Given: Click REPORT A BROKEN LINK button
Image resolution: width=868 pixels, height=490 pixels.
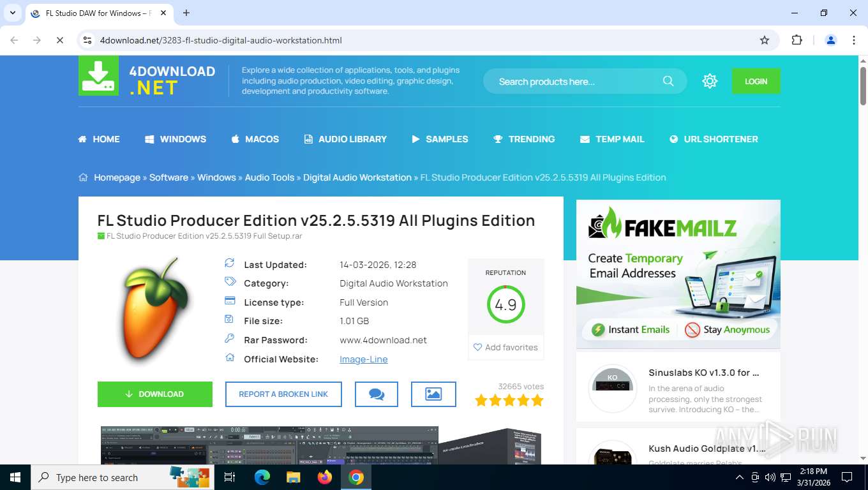Looking at the screenshot, I should click(x=283, y=394).
